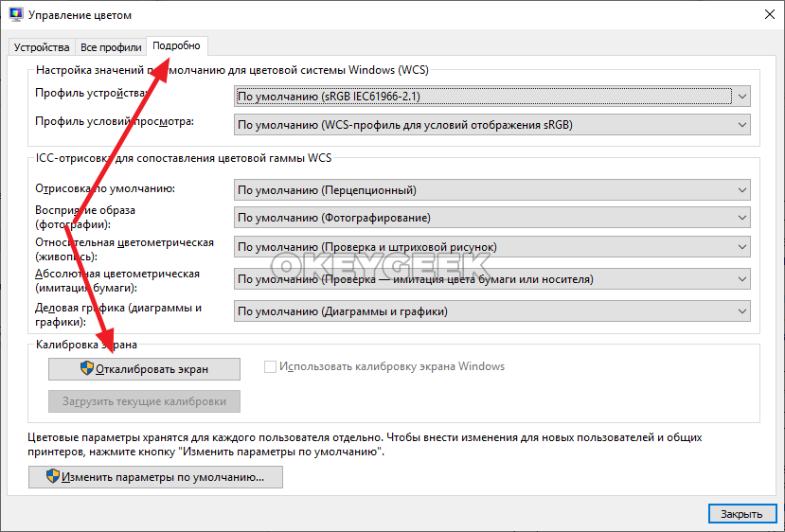Open the Профиль устройства dropdown

(x=491, y=96)
